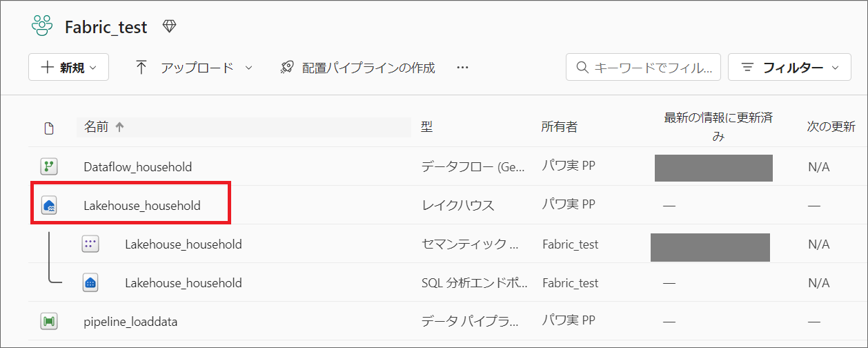Click the Dataflow_household dataflow icon
Image resolution: width=868 pixels, height=348 pixels.
pyautogui.click(x=48, y=166)
